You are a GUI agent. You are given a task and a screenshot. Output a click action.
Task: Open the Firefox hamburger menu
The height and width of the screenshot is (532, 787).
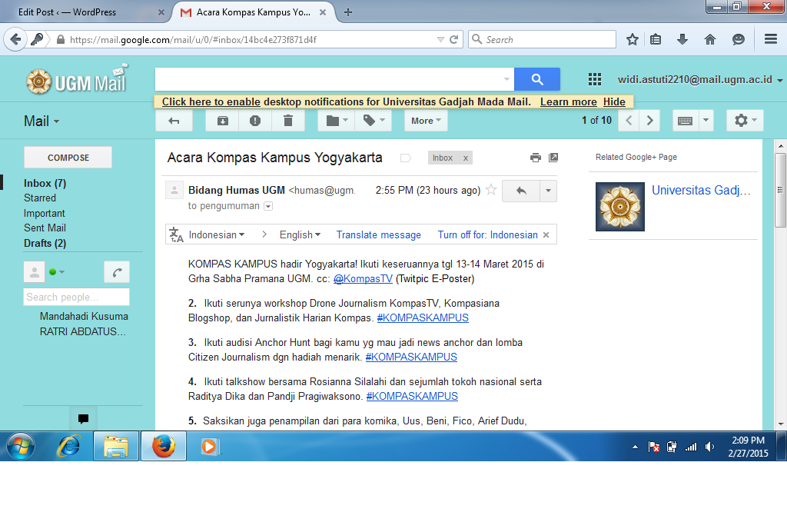pos(771,39)
